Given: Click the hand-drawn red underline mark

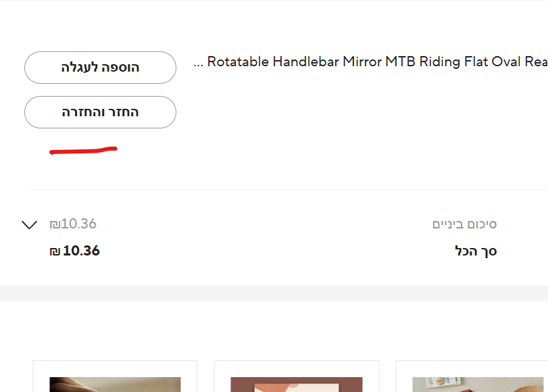Looking at the screenshot, I should (83, 150).
